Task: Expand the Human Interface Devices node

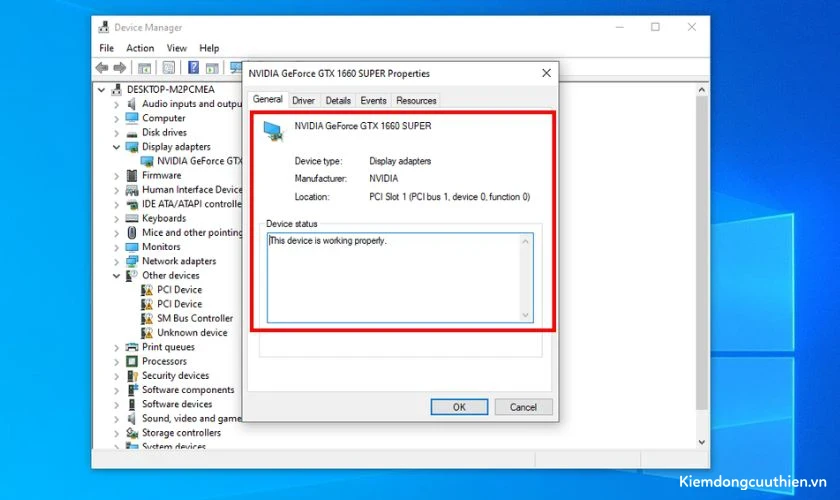Action: tap(116, 190)
